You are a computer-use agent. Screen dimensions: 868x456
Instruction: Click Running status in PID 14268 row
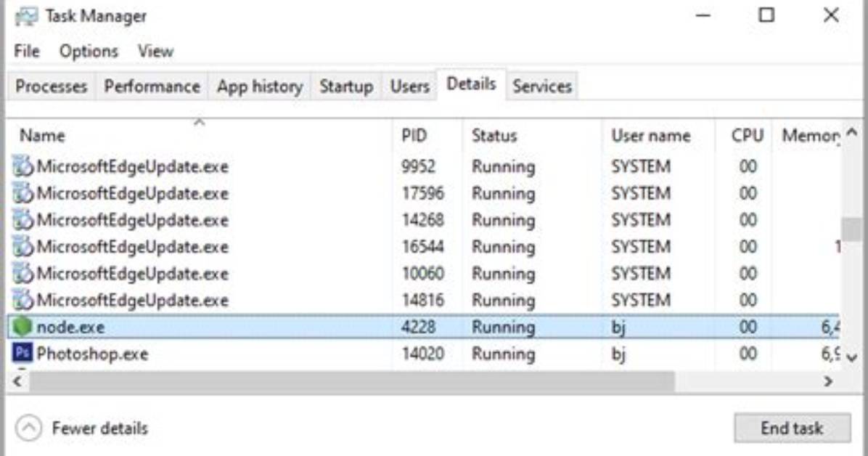pos(503,221)
